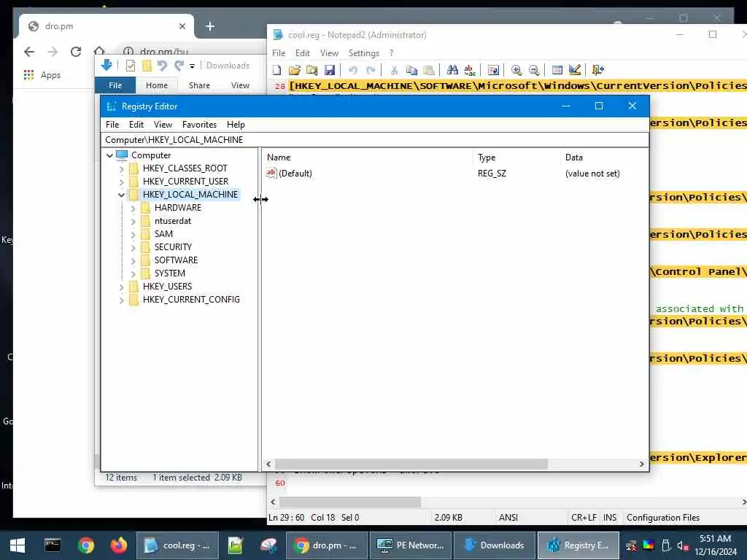
Task: Click the Explorer Properties checkmark icon
Action: pos(130,66)
